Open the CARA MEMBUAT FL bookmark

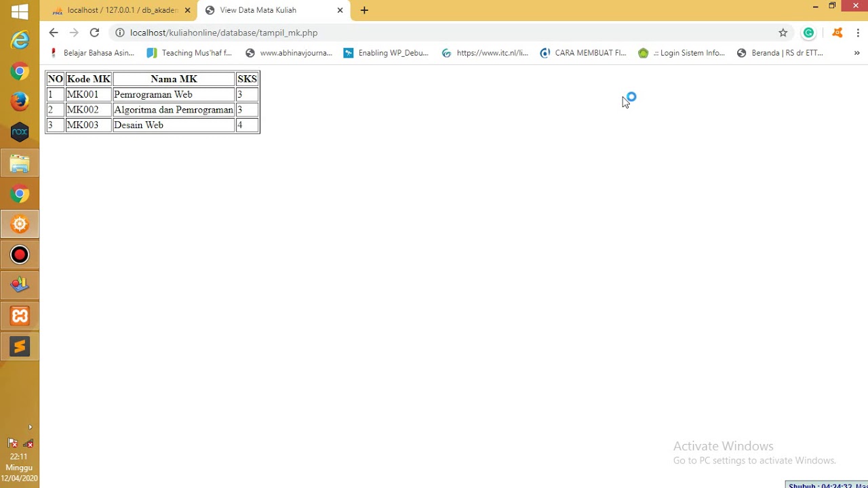tap(583, 53)
